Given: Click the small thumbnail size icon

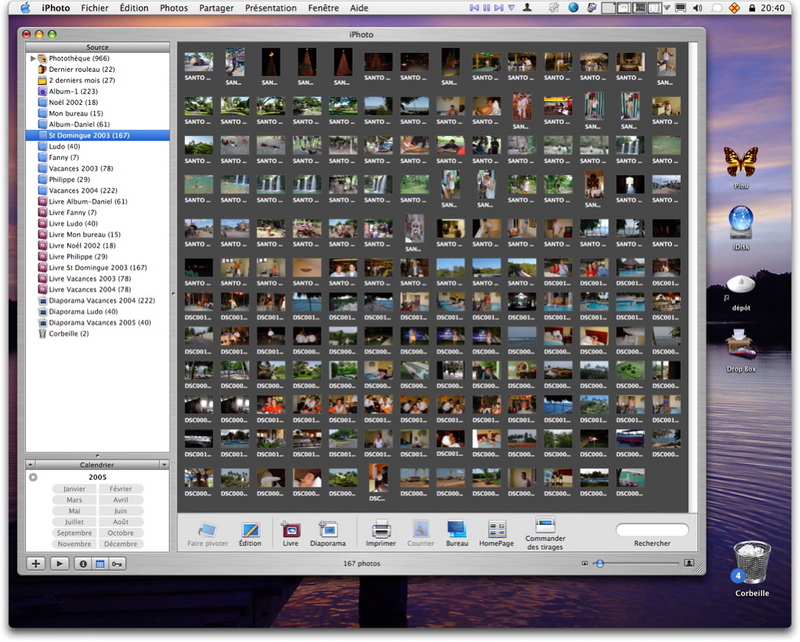Looking at the screenshot, I should [x=585, y=563].
